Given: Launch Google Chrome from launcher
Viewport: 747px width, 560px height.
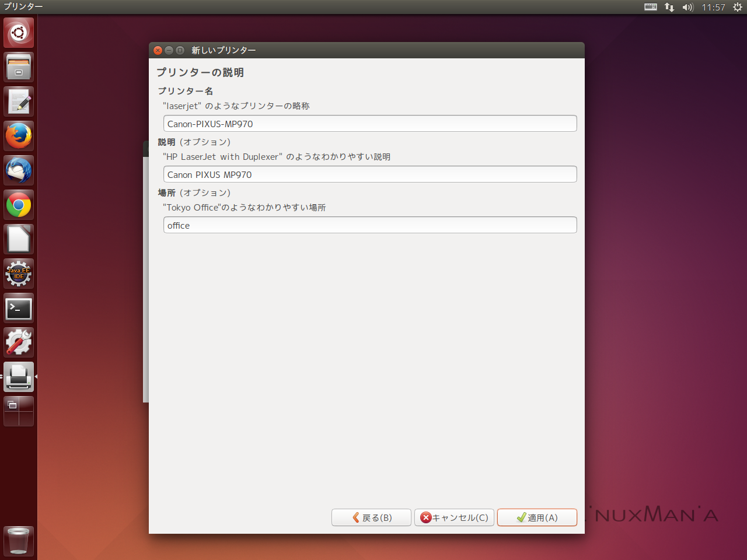Looking at the screenshot, I should pyautogui.click(x=19, y=205).
